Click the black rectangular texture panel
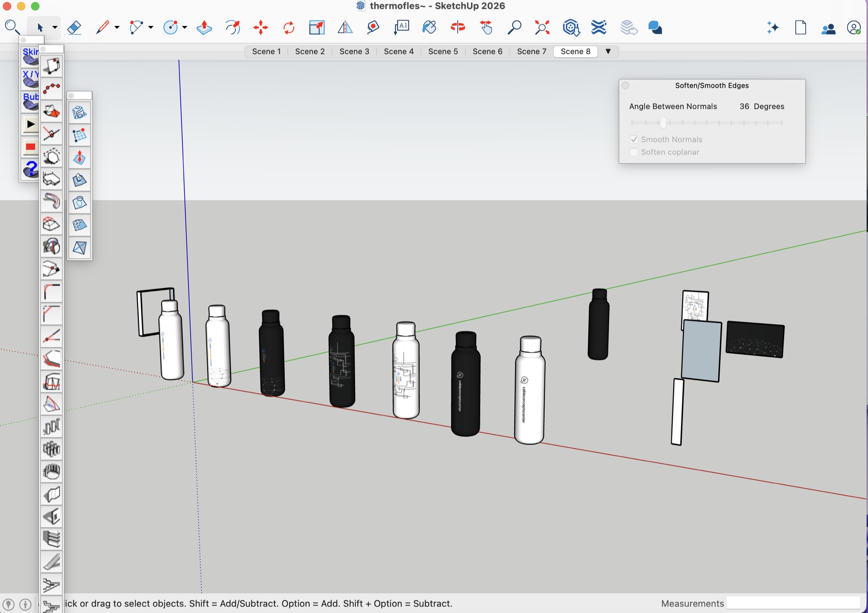 click(x=755, y=339)
